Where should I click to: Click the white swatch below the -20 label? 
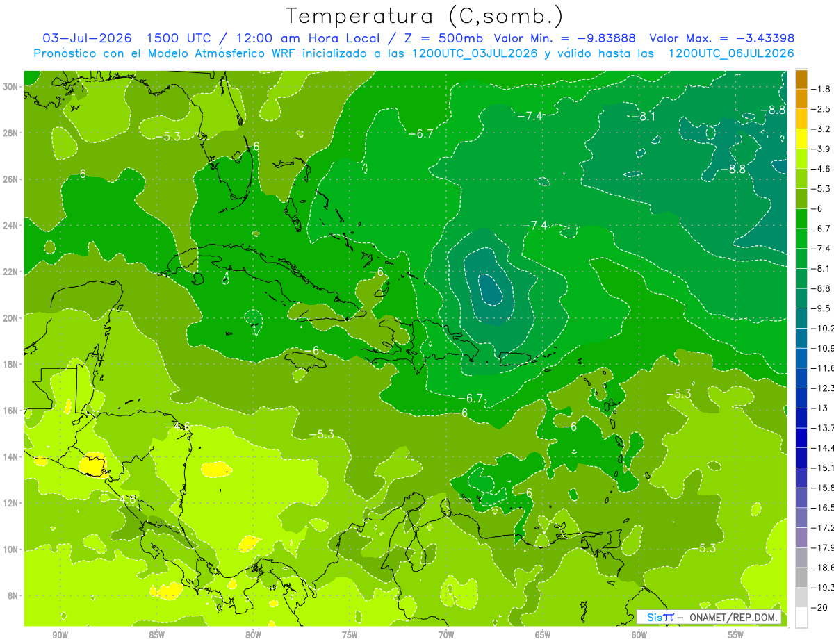pos(801,618)
